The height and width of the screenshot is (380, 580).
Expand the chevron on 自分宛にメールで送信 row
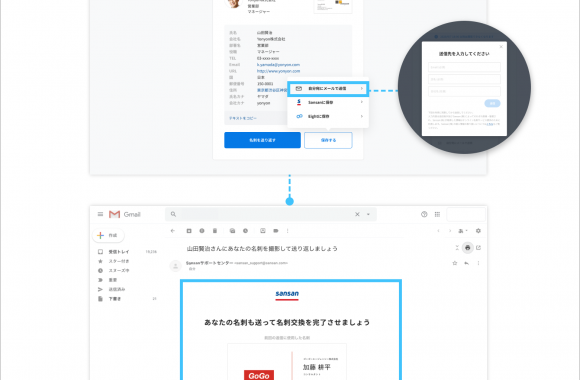click(x=361, y=89)
